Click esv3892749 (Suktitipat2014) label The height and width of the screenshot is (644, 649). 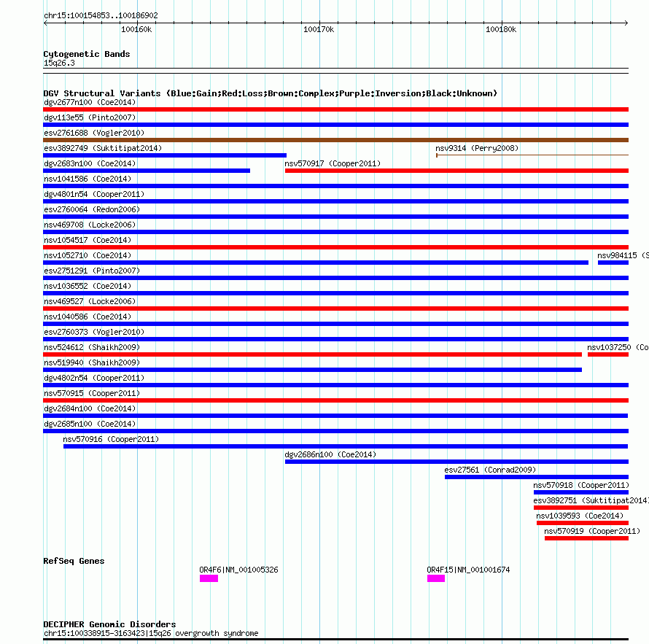103,148
